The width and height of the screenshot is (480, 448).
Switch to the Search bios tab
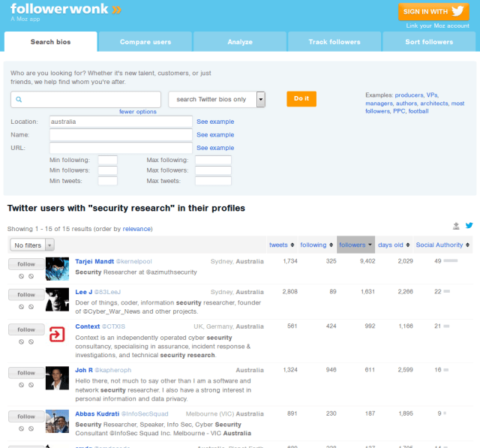(x=50, y=42)
